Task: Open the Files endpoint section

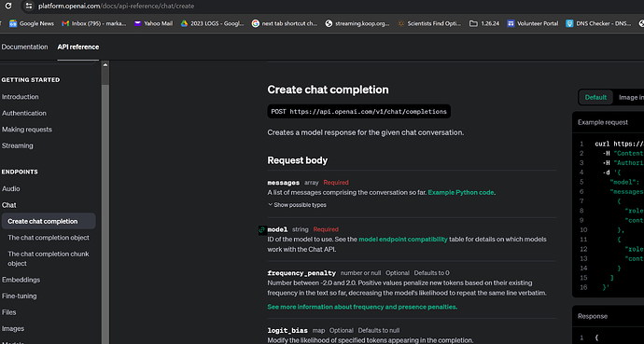Action: click(x=9, y=312)
